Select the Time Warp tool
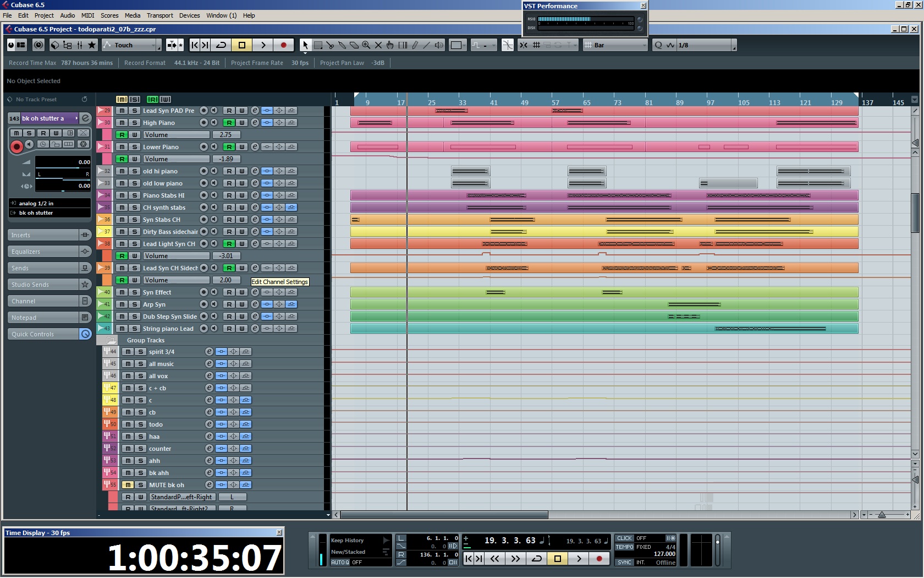924x578 pixels. pos(403,45)
